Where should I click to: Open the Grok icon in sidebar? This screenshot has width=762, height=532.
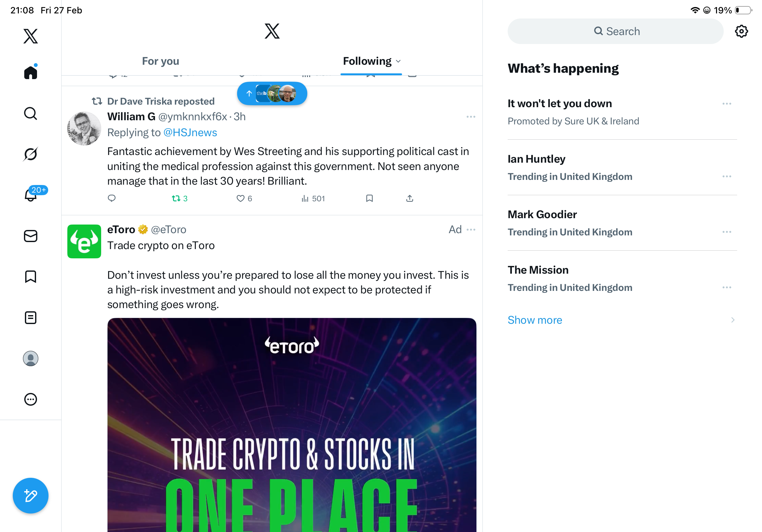(31, 154)
